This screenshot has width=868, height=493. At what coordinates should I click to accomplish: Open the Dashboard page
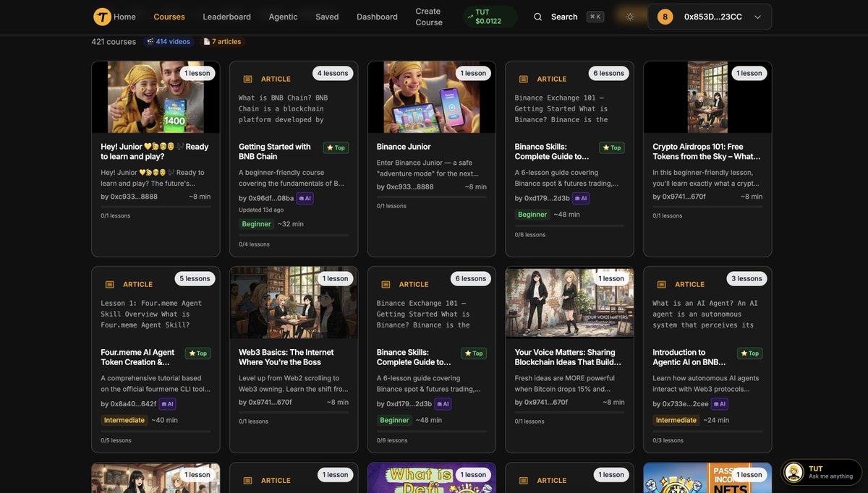coord(377,17)
